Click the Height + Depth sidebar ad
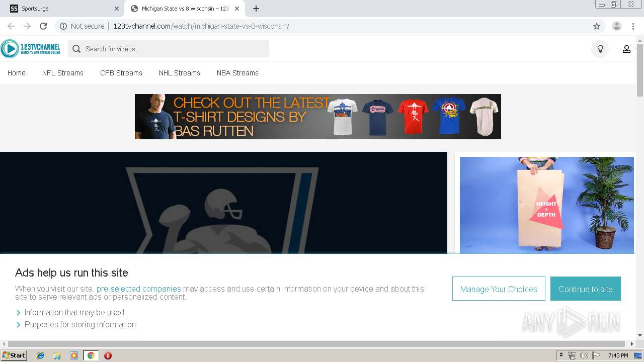Image resolution: width=644 pixels, height=362 pixels. click(547, 205)
